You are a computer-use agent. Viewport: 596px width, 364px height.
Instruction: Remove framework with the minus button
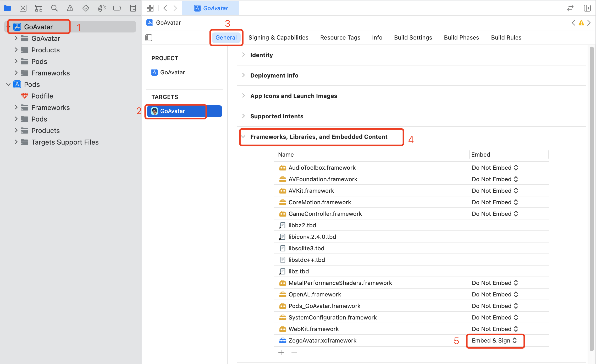tap(294, 353)
